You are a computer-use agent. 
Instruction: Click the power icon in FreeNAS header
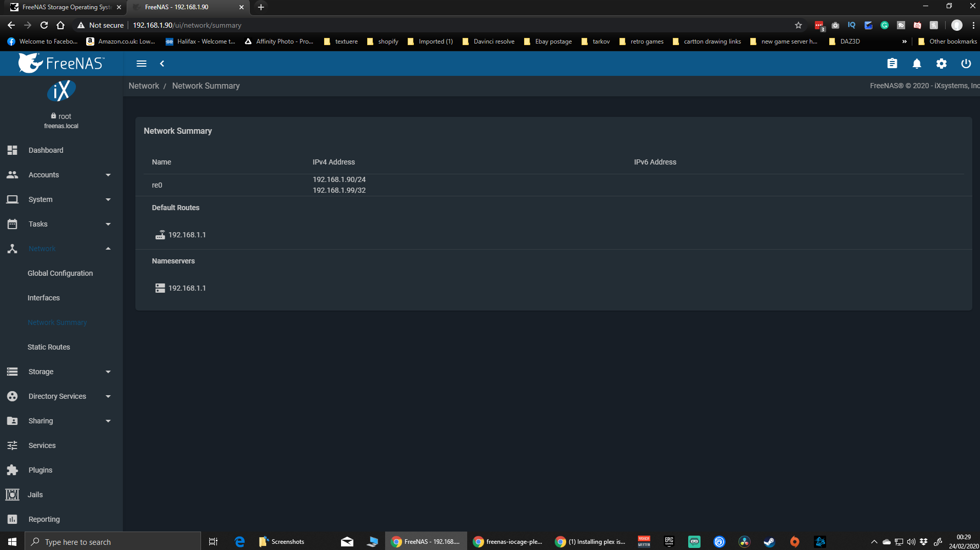(x=966, y=64)
